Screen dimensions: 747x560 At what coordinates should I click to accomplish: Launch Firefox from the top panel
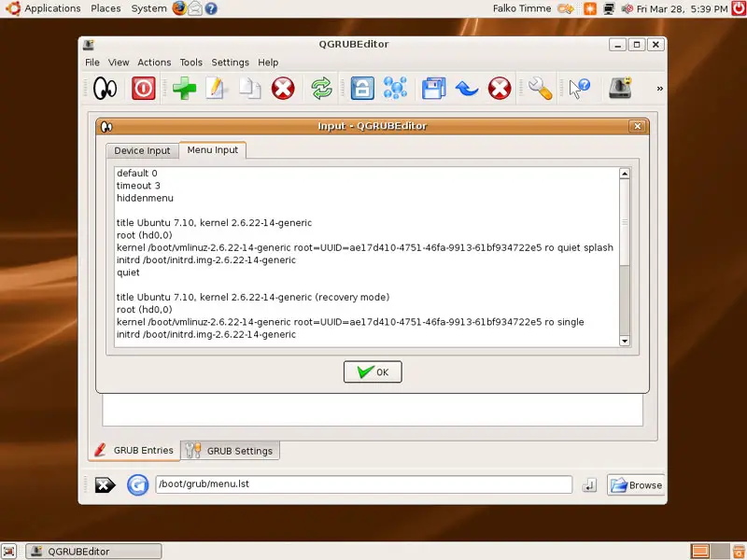pyautogui.click(x=179, y=8)
